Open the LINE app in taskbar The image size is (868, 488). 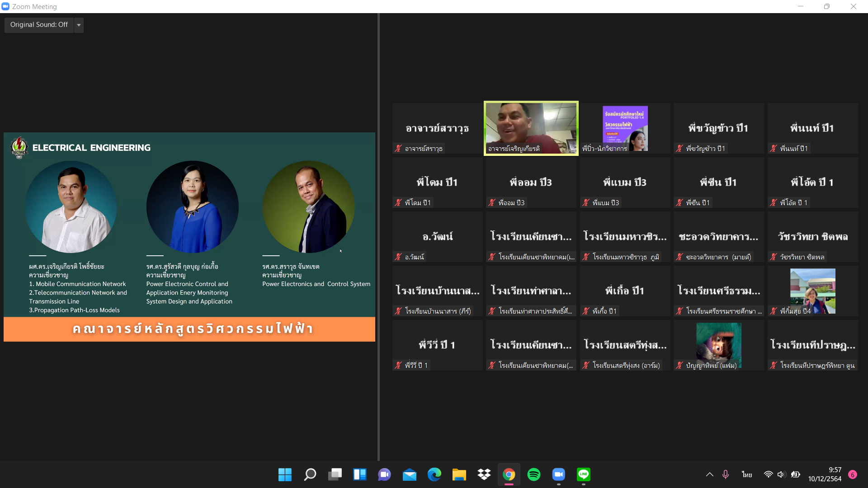point(584,474)
